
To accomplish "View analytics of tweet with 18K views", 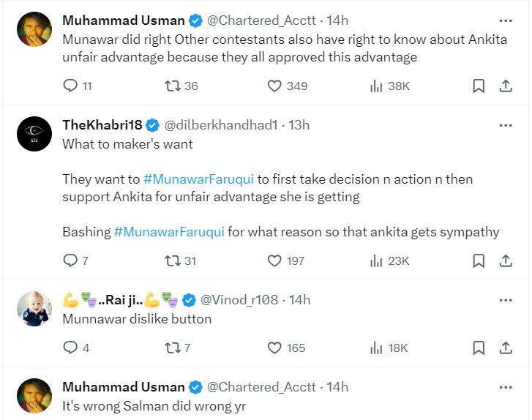I will click(x=378, y=348).
